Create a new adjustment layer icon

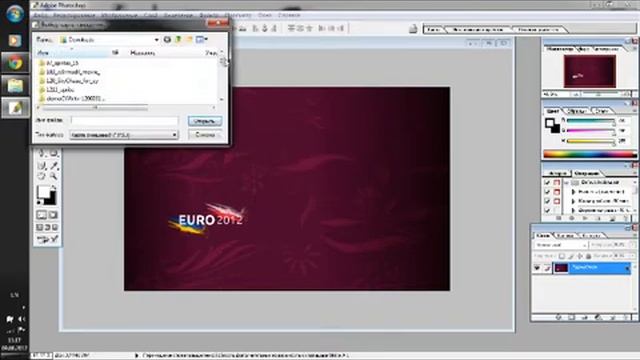pyautogui.click(x=598, y=317)
